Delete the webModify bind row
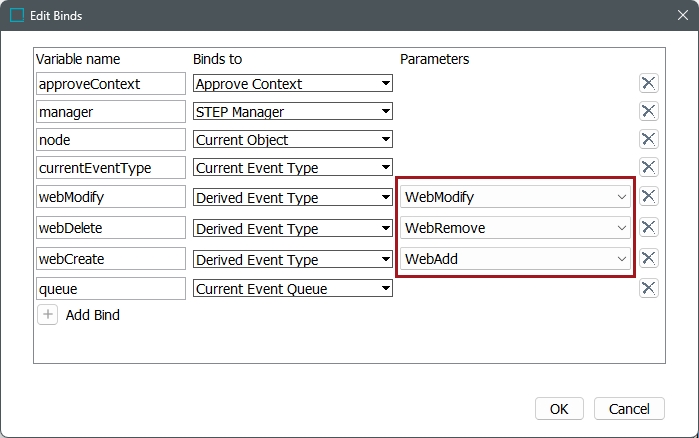Screen dimensions: 699x438 pos(648,197)
